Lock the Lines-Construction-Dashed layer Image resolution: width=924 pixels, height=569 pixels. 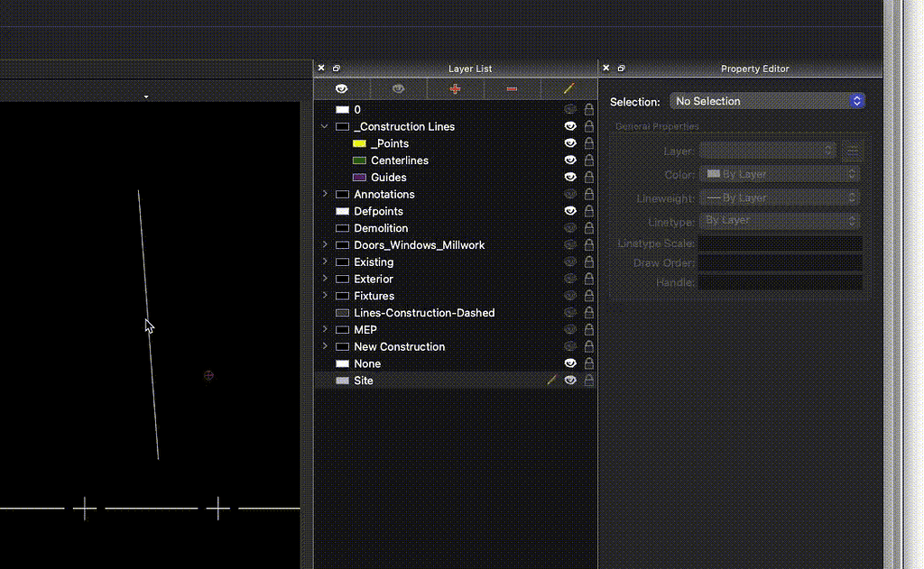588,313
